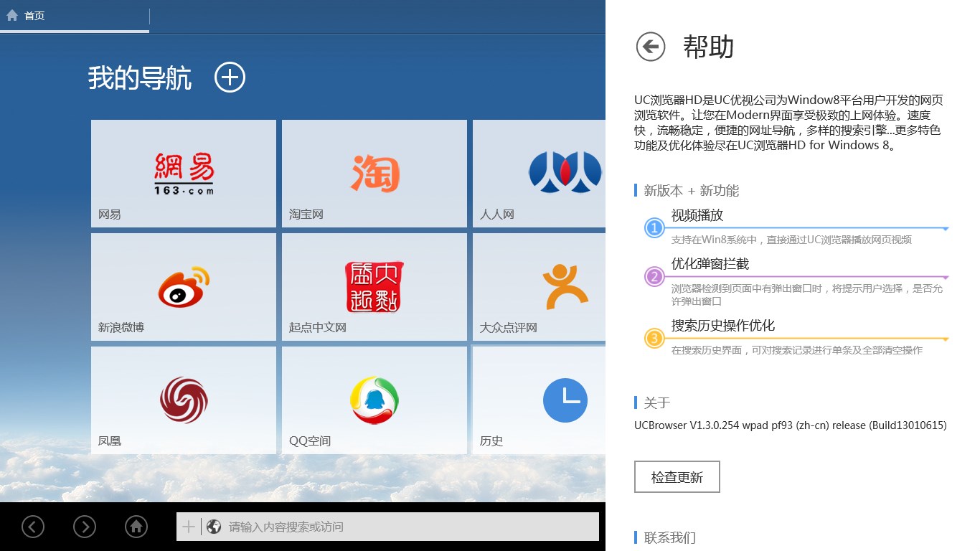The width and height of the screenshot is (980, 551).
Task: Click the yellow number 3 circle
Action: [654, 339]
